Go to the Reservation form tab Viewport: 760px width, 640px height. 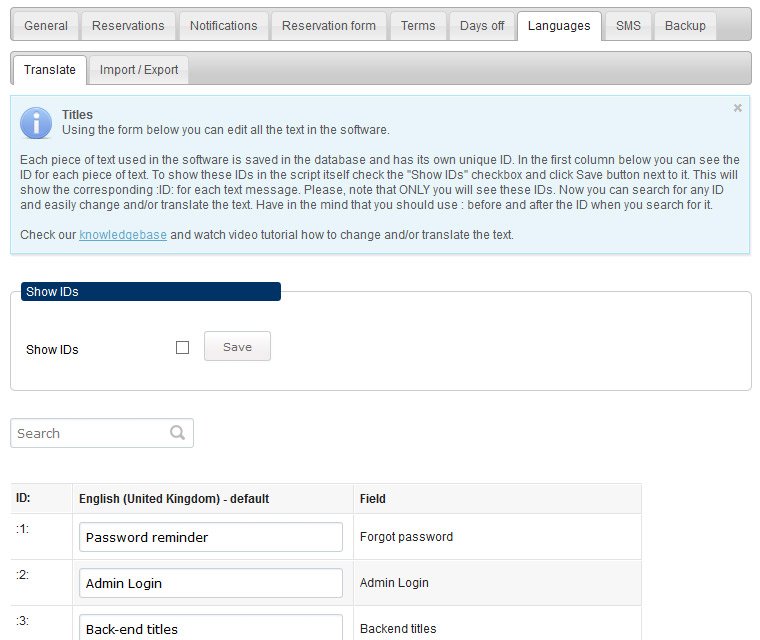coord(329,26)
